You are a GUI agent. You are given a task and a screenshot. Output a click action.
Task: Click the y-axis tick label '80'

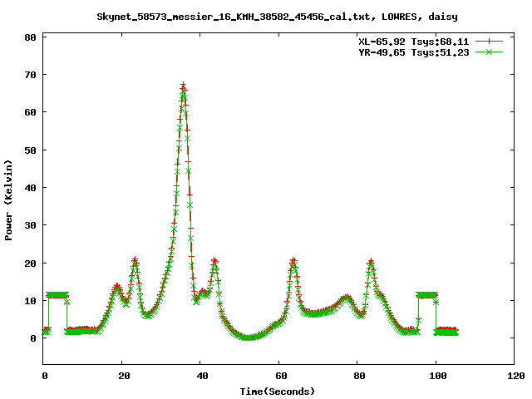click(31, 37)
